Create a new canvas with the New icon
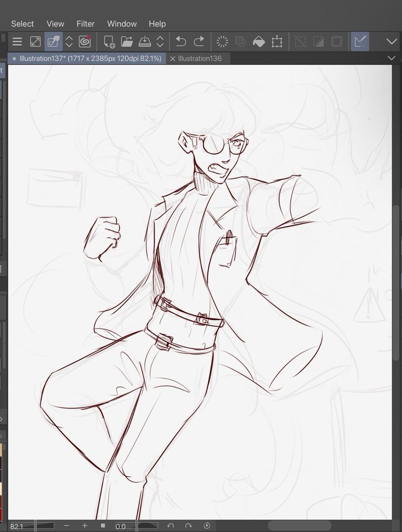Screen dimensions: 402x532 109,41
